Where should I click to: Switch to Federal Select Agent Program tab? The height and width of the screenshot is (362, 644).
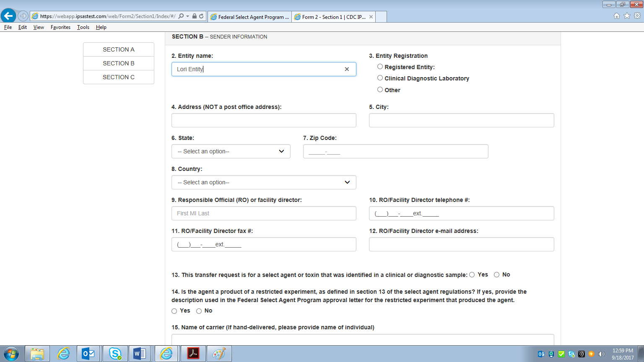[250, 17]
